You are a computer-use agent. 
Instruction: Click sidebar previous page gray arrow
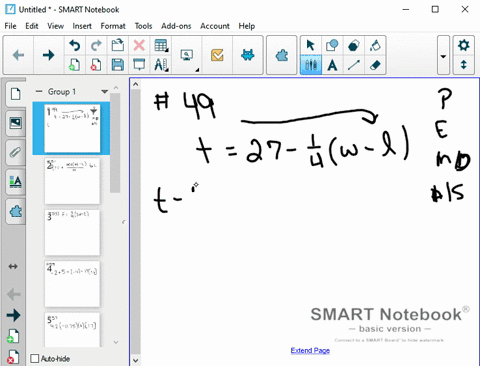[x=13, y=294]
